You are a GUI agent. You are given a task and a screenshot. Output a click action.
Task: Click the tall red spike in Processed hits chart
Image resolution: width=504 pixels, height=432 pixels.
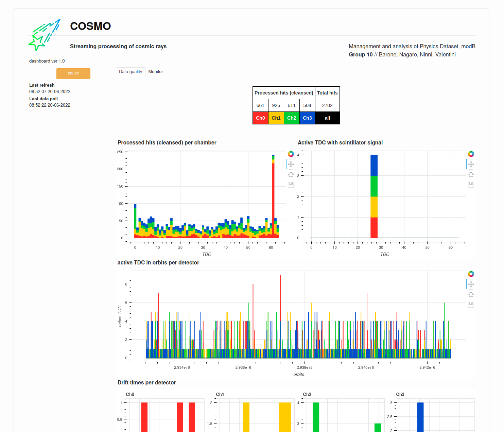pyautogui.click(x=273, y=201)
